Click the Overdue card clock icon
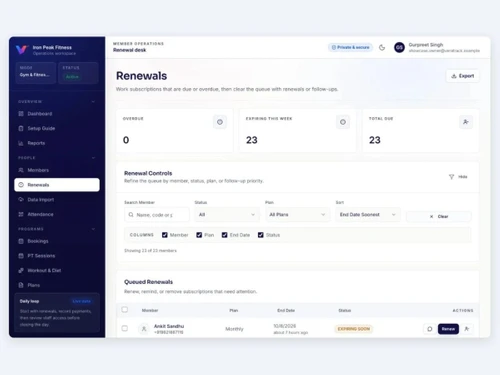Screen dimensions: 500x375 coord(220,122)
